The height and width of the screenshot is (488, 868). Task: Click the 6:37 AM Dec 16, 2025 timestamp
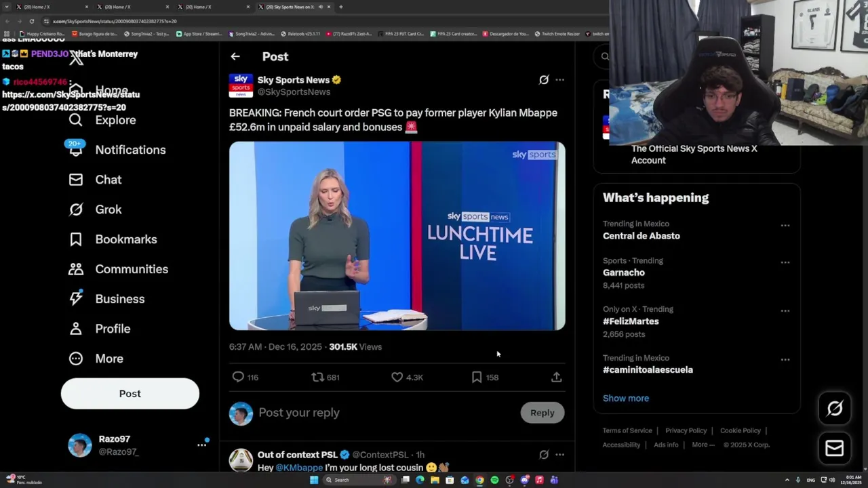275,347
